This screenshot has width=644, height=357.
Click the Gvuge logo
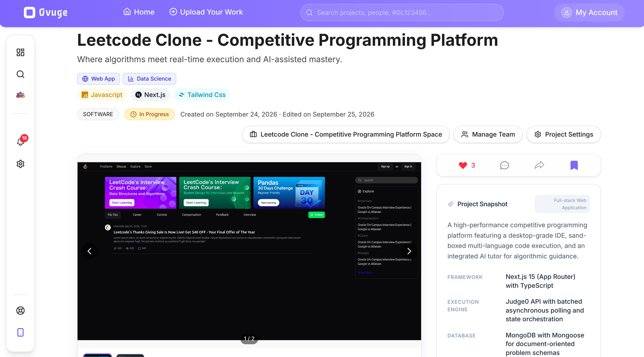45,13
